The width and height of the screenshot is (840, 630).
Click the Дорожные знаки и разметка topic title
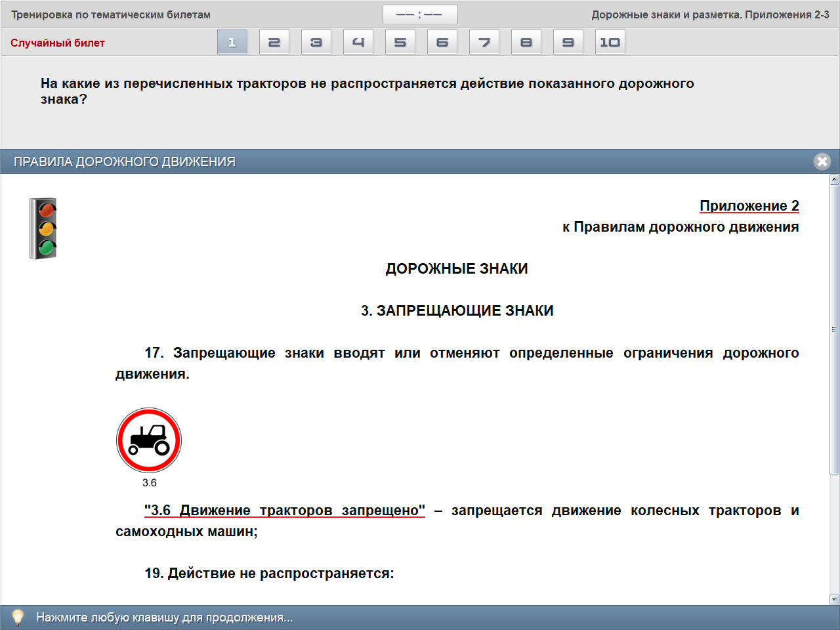click(710, 14)
